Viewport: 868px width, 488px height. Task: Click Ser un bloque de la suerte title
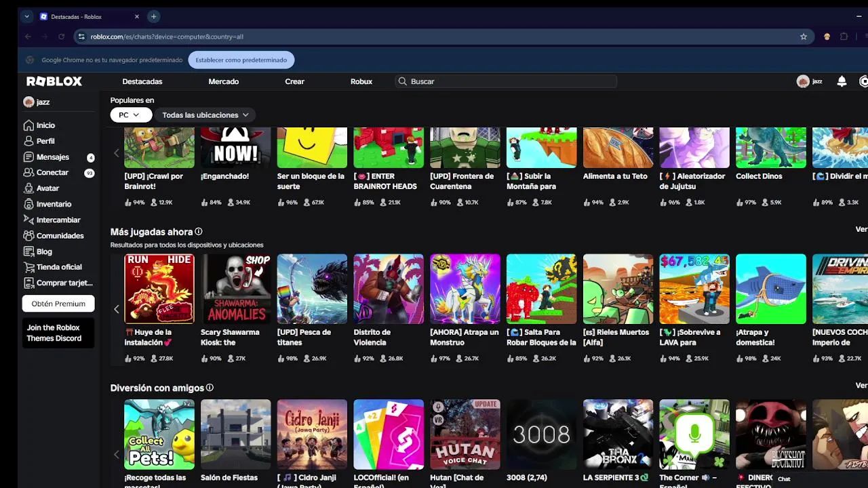pyautogui.click(x=311, y=181)
